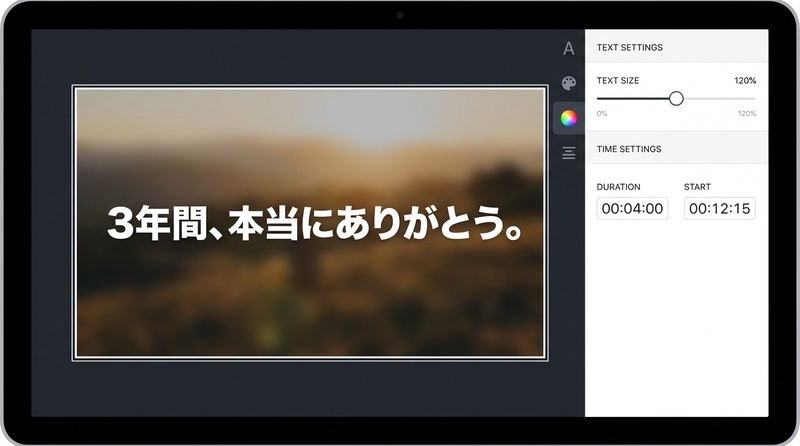800x446 pixels.
Task: Click the START label
Action: pyautogui.click(x=697, y=187)
